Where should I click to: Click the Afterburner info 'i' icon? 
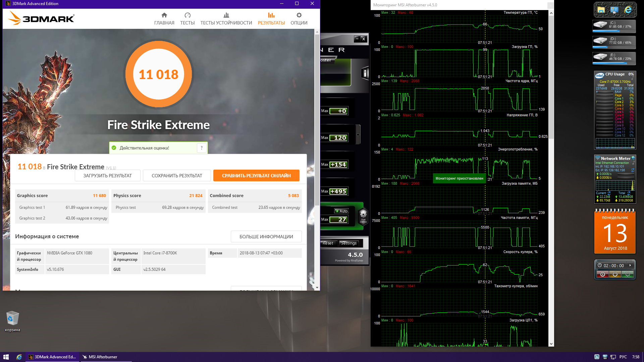coord(365,73)
